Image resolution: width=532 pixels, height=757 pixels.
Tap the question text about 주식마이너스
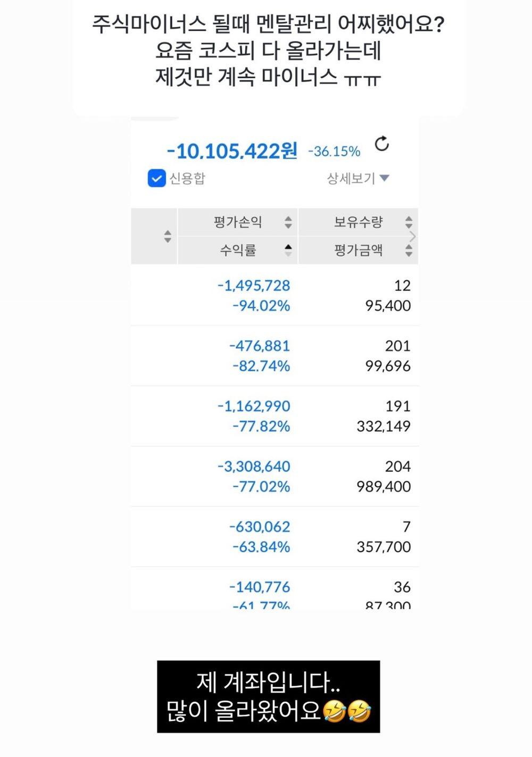click(268, 51)
